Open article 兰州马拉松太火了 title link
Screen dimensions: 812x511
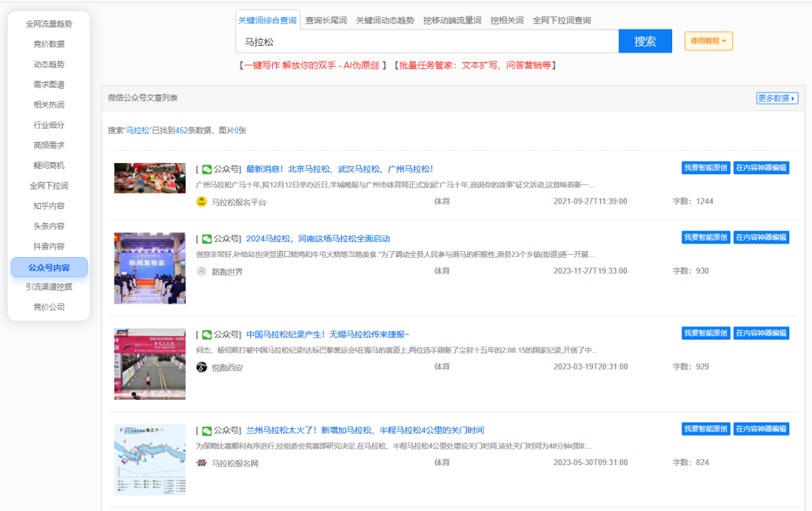coord(365,431)
